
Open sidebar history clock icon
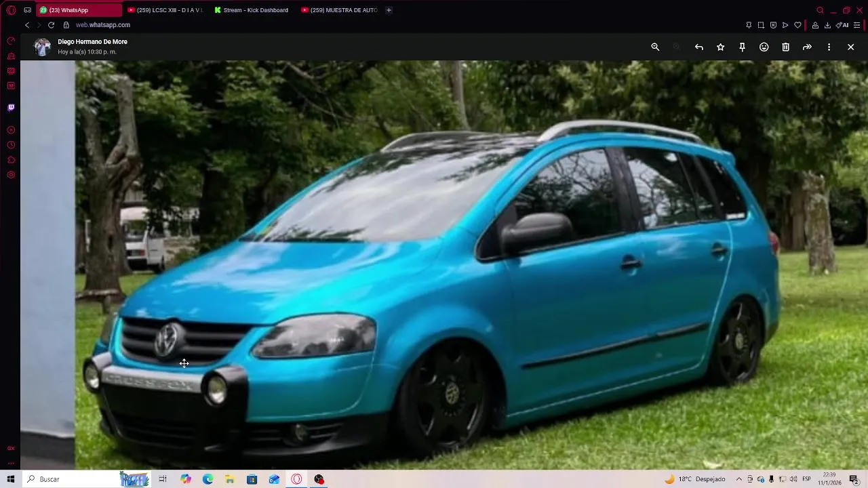[x=11, y=145]
